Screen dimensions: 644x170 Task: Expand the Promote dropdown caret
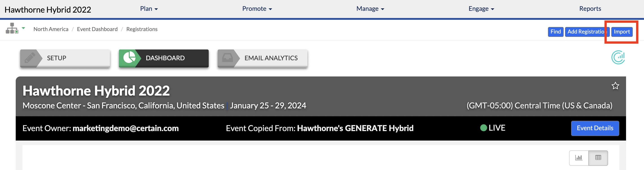[x=270, y=9]
